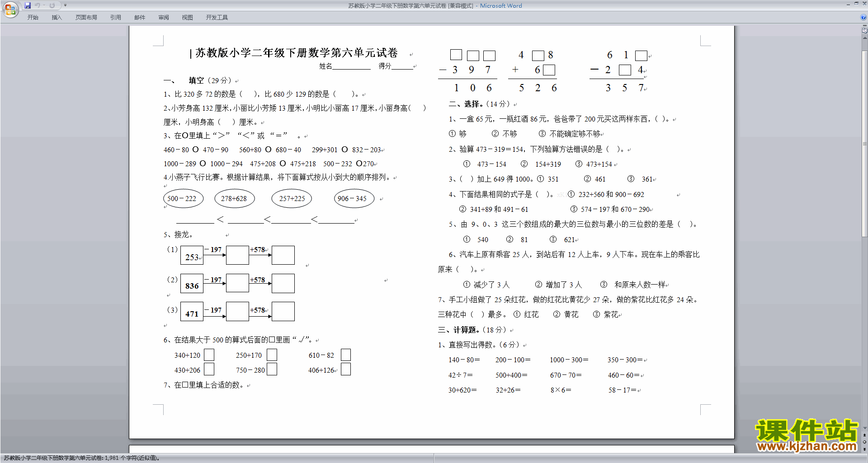The width and height of the screenshot is (868, 463).
Task: Open the 插入 ribbon tab
Action: 57,18
